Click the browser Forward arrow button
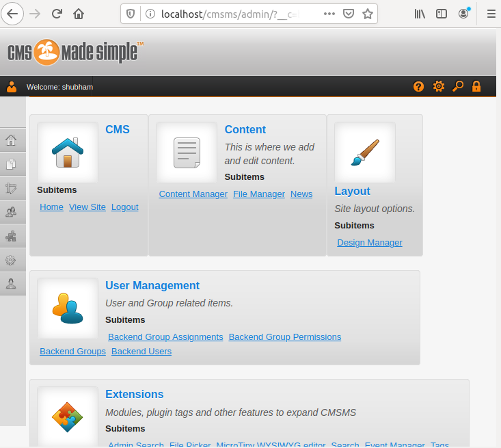The height and width of the screenshot is (448, 501). [35, 14]
